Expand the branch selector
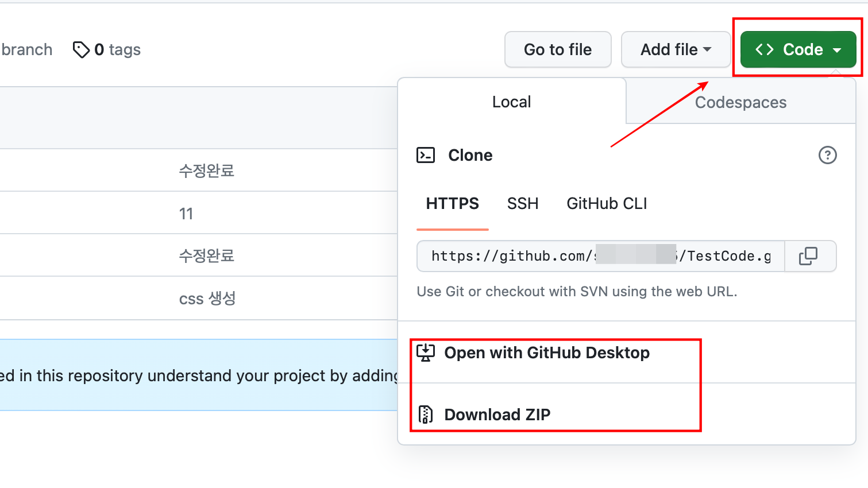The height and width of the screenshot is (488, 868). point(26,49)
